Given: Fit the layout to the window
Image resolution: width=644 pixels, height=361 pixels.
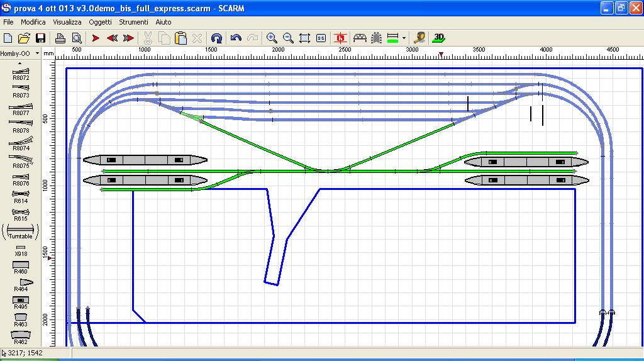Looking at the screenshot, I should [304, 38].
